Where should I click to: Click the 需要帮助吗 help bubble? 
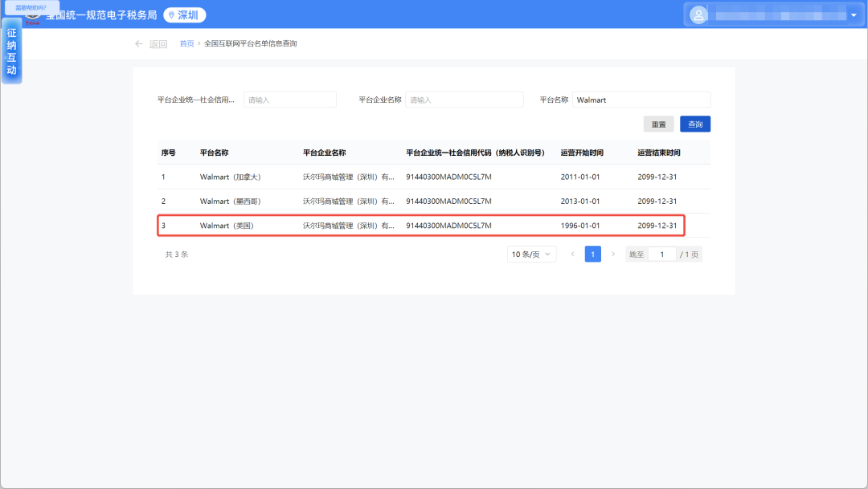32,7
